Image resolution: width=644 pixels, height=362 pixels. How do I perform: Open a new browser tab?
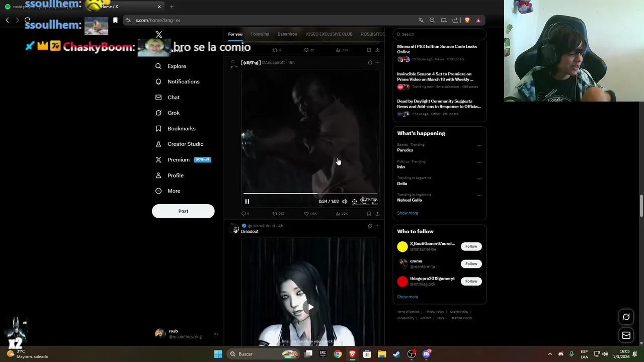[172, 7]
